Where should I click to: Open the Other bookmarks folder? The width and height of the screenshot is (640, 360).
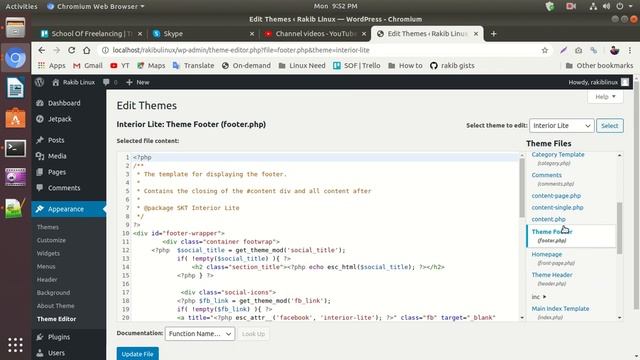599,65
